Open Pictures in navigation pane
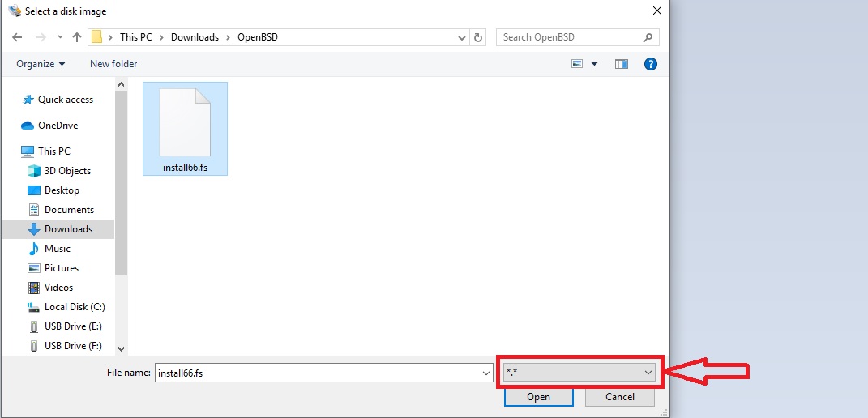868x418 pixels. (62, 268)
